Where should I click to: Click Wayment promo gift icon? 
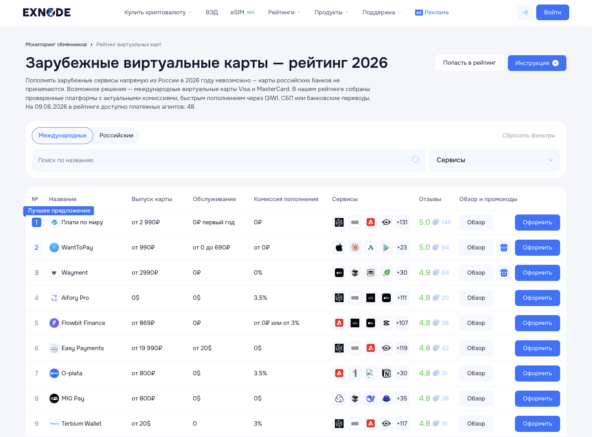pos(504,273)
